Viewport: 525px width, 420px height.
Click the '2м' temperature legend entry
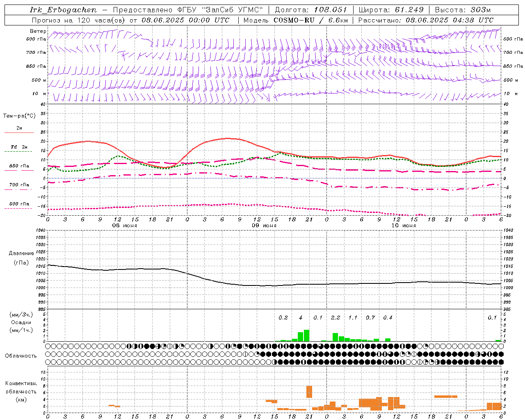pos(19,128)
